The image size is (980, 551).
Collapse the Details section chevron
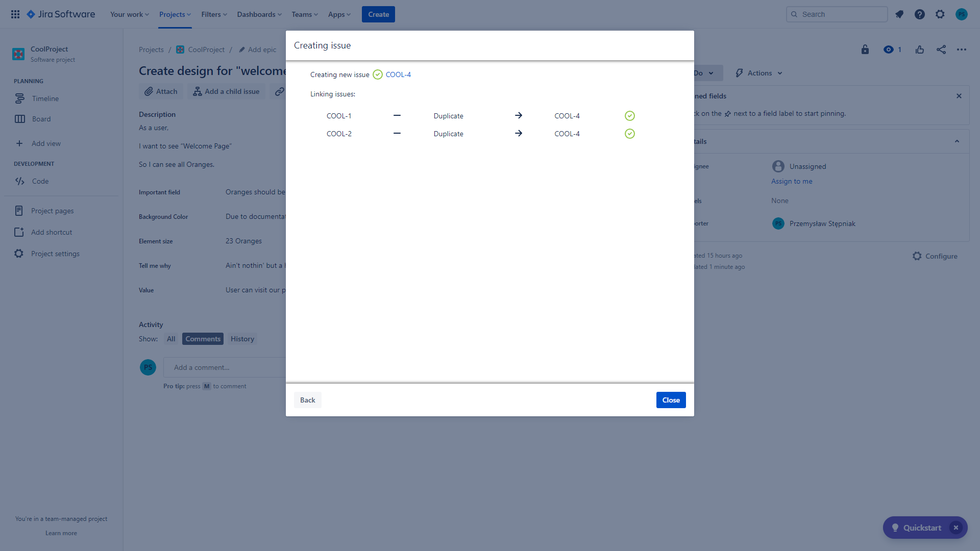tap(957, 141)
